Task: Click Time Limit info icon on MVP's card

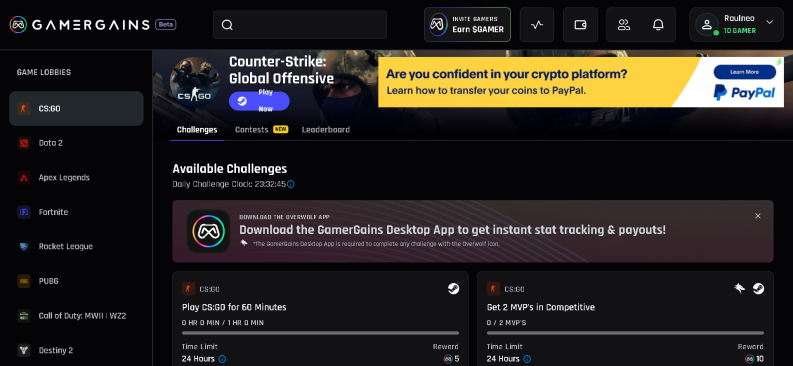Action: [527, 359]
